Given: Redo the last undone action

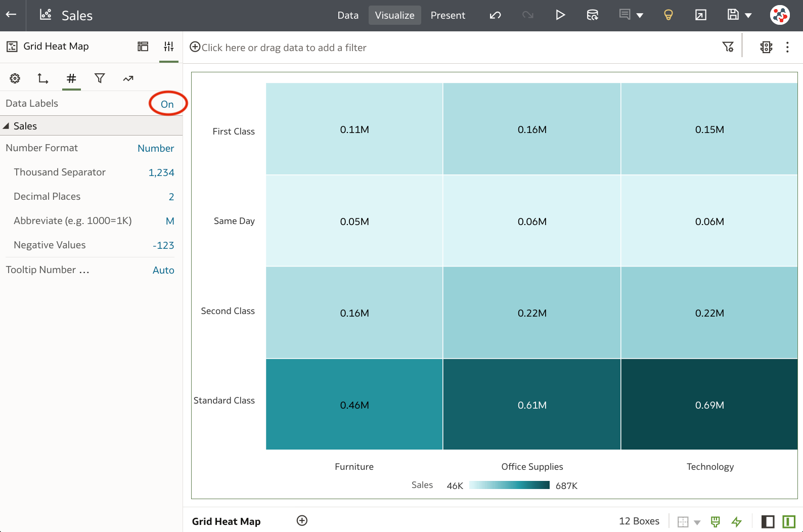Looking at the screenshot, I should (x=528, y=15).
